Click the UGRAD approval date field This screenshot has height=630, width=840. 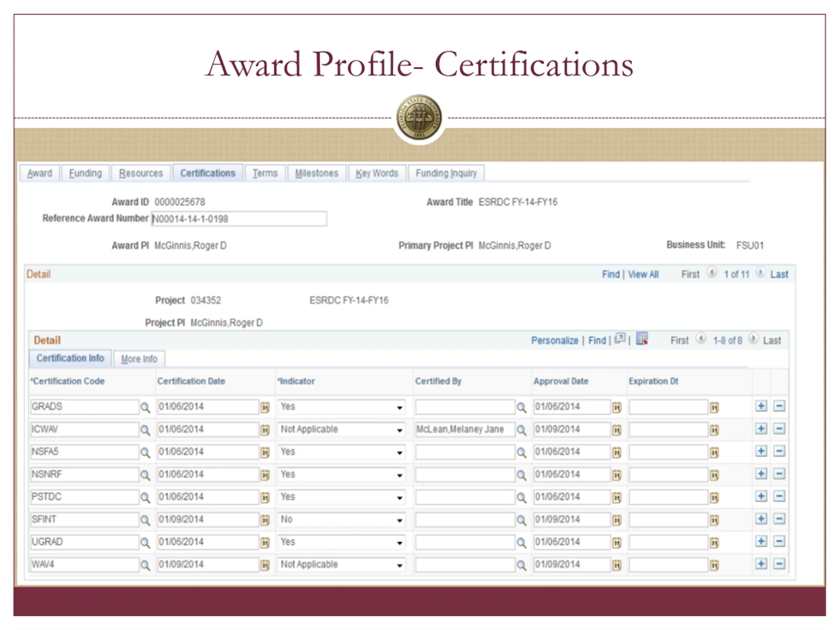[572, 542]
